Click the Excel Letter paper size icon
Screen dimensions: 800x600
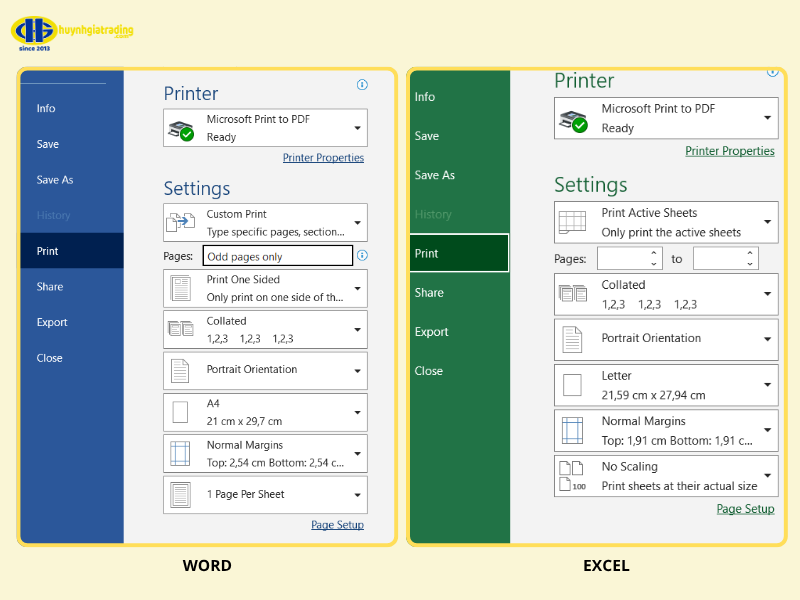[572, 385]
